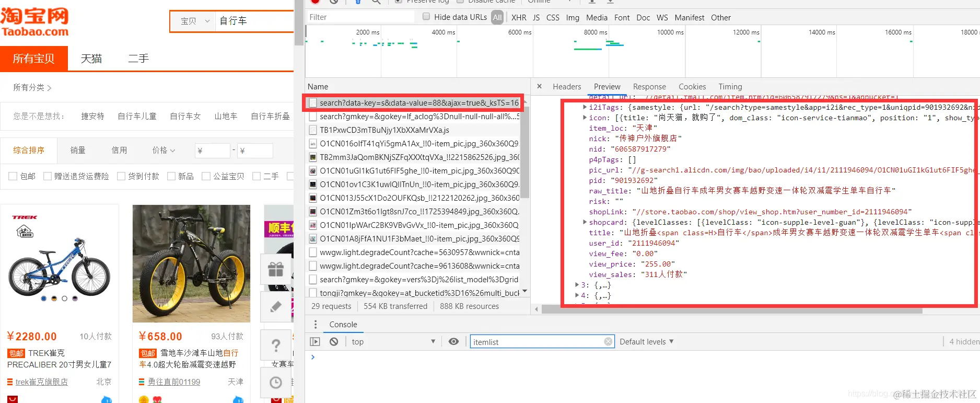This screenshot has width=980, height=403.
Task: Expand item 3 in the JSON preview
Action: pos(577,285)
